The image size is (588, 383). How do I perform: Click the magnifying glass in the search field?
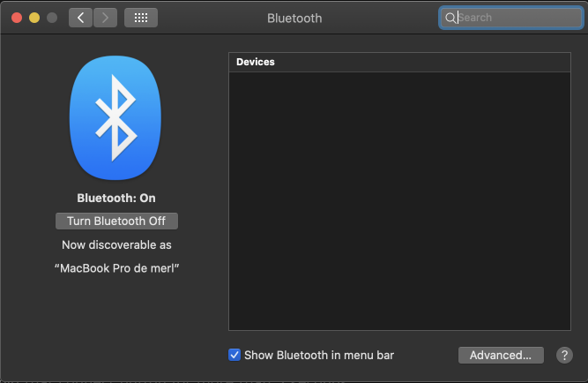point(450,18)
